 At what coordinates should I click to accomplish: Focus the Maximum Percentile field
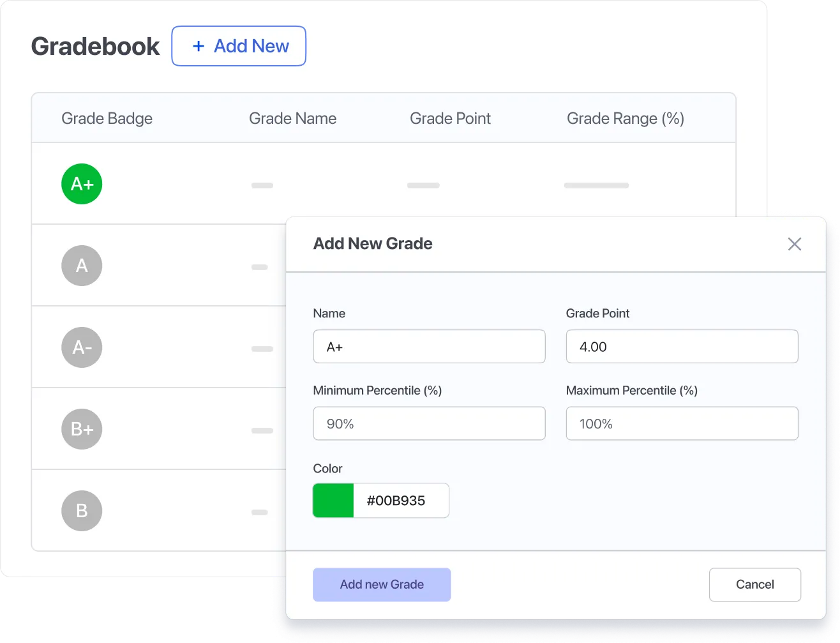[682, 423]
